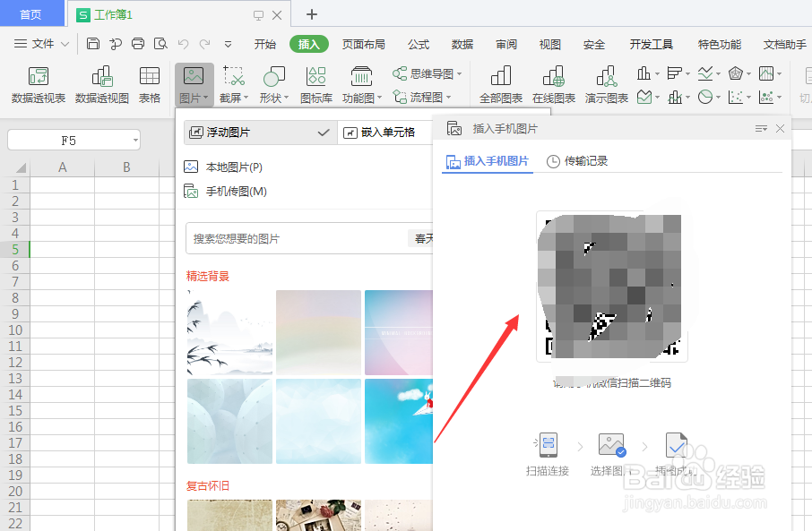The image size is (812, 531).
Task: Pin the 插入手机图片 panel
Action: pos(759,128)
